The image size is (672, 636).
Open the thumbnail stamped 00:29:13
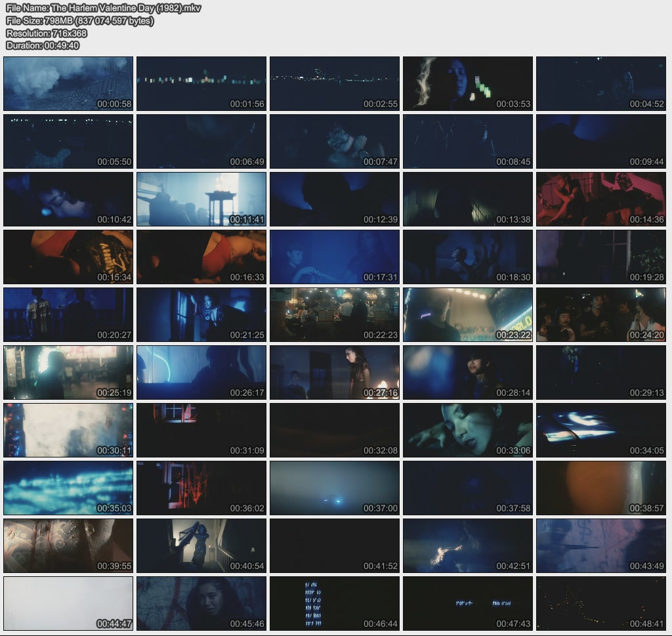click(601, 372)
